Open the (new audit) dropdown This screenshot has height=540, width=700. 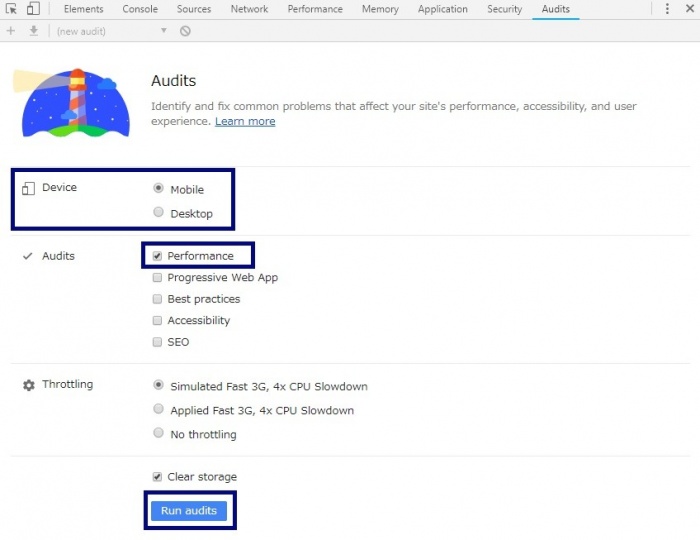[112, 31]
